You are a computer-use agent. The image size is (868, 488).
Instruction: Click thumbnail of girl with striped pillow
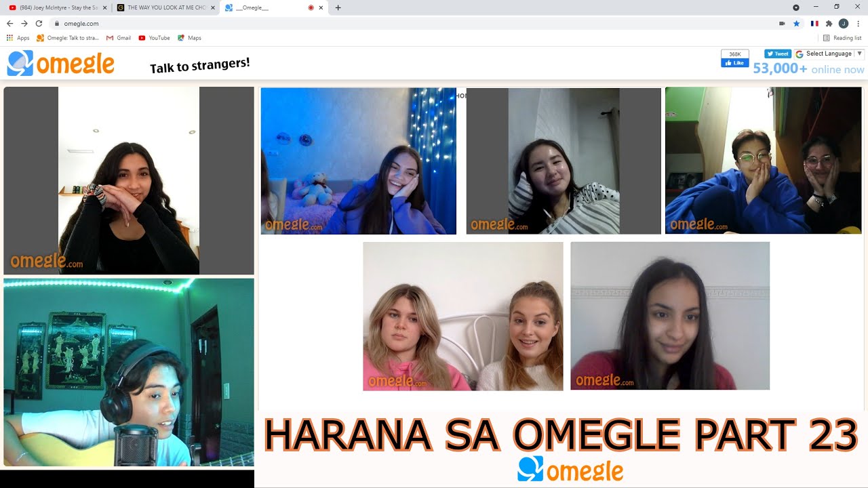coord(564,161)
